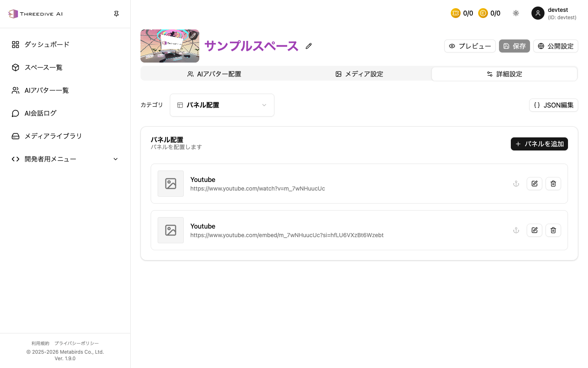Click anchor icon on watch?v= Youtube panel

[x=516, y=184]
